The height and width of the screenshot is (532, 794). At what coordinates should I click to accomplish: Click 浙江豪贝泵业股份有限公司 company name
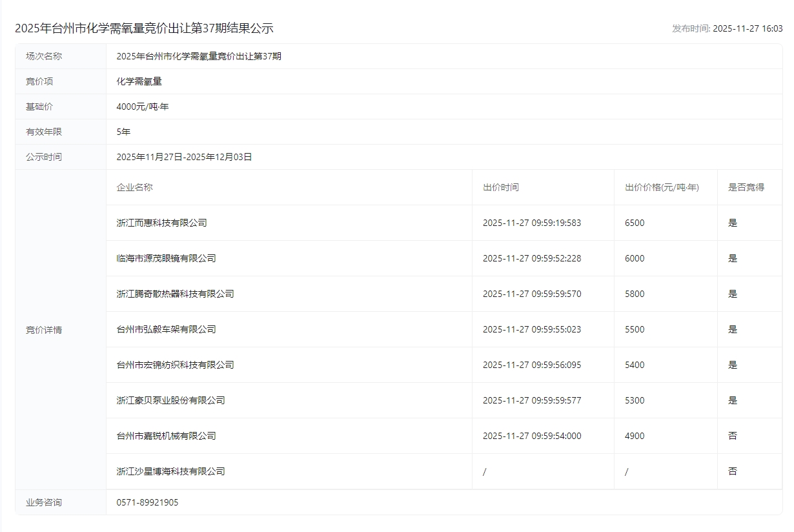(x=170, y=400)
